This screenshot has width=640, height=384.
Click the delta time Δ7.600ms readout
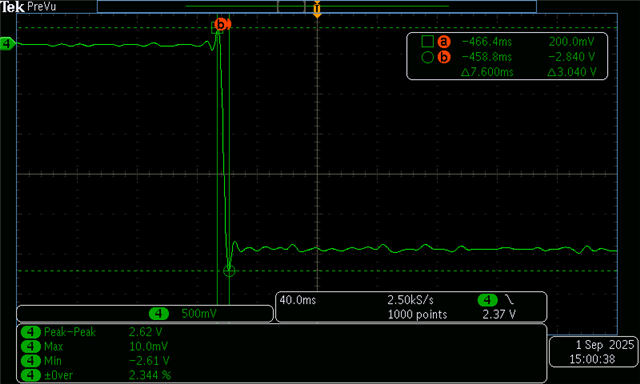[487, 72]
